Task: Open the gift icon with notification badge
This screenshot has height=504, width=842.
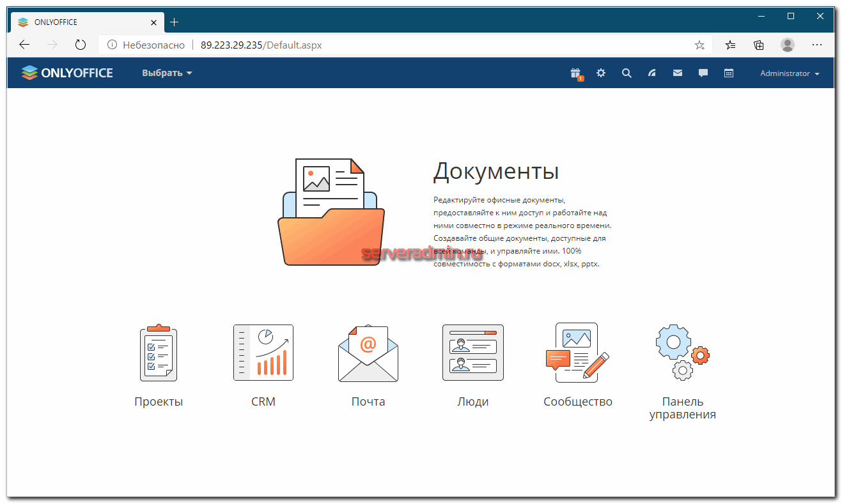Action: tap(576, 73)
